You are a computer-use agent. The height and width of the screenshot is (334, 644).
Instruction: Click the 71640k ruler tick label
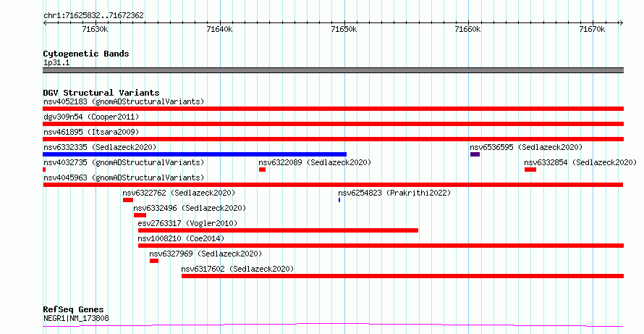click(x=220, y=29)
